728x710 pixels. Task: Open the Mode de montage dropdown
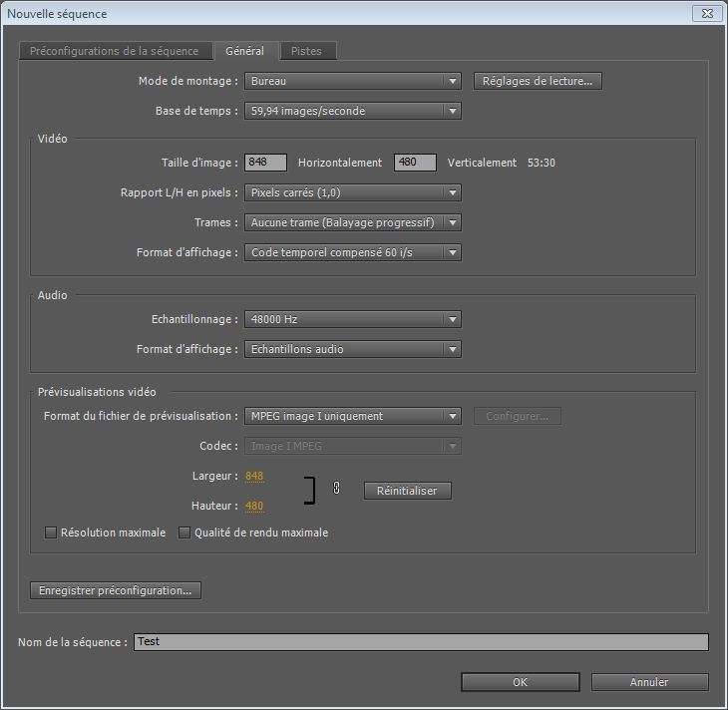pyautogui.click(x=353, y=81)
